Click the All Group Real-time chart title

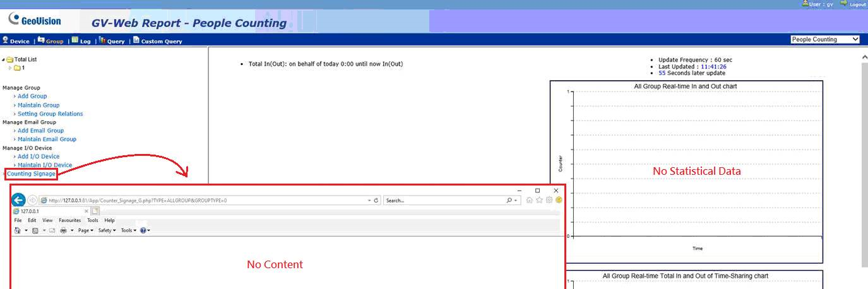(686, 86)
